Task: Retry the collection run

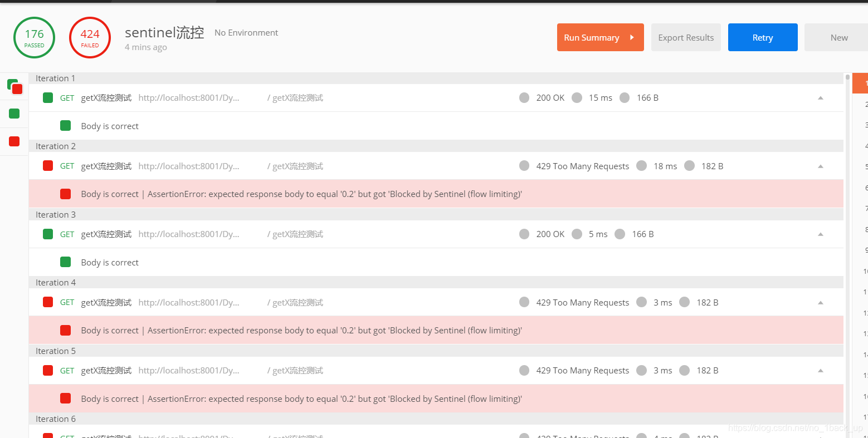Action: (763, 37)
